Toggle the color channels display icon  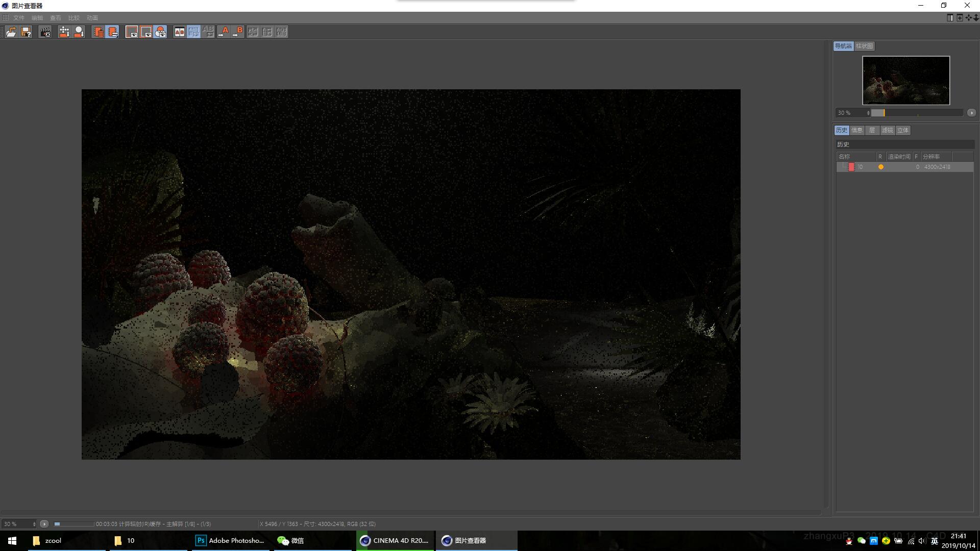coord(160,32)
